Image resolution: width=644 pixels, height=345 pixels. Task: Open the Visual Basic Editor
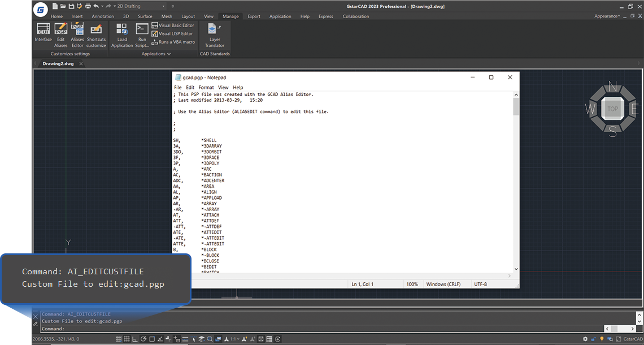point(173,25)
